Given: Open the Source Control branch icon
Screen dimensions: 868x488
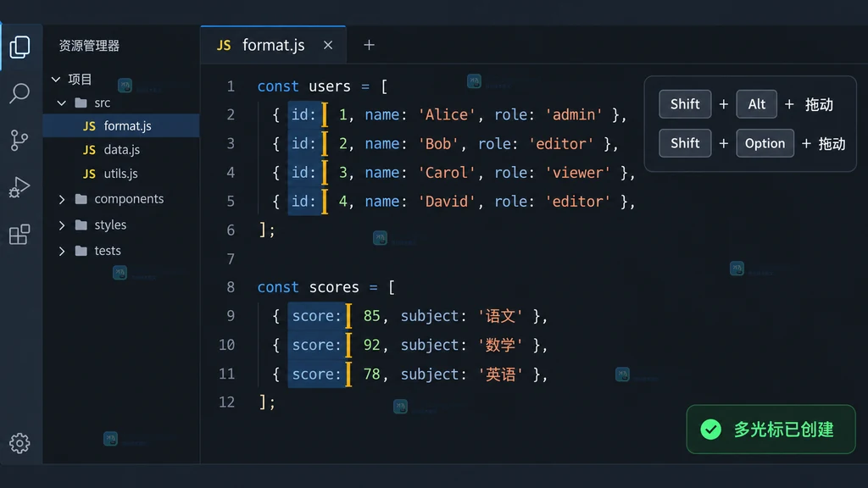Looking at the screenshot, I should (19, 140).
